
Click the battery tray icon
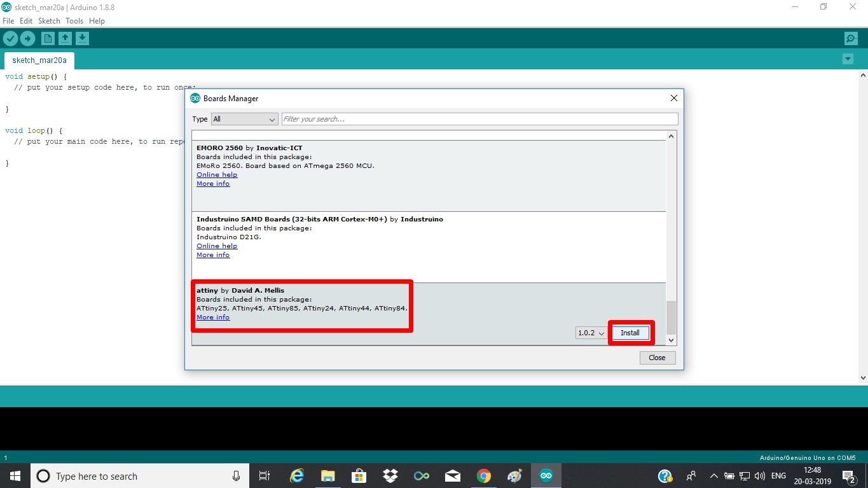tap(729, 476)
